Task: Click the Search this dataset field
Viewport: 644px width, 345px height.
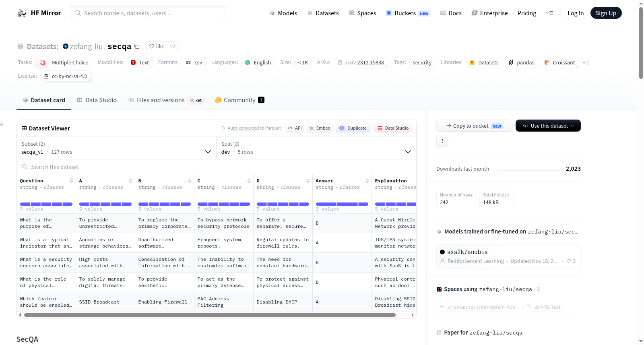Action: (217, 167)
